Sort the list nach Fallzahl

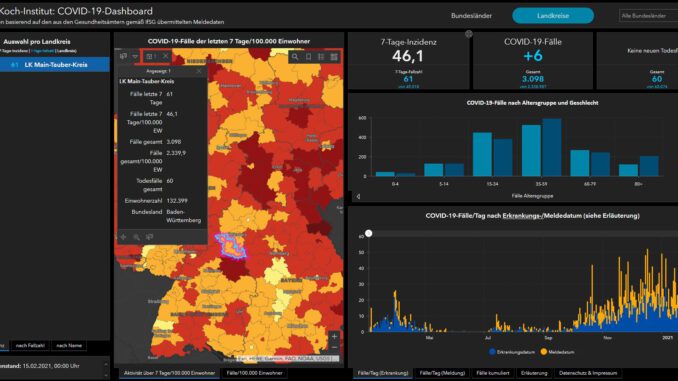[30, 346]
